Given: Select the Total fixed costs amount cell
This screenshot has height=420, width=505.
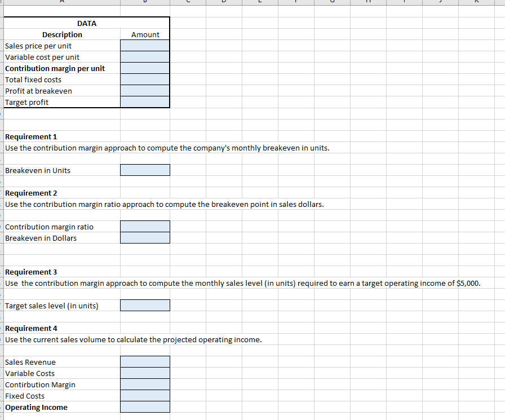Looking at the screenshot, I should [x=145, y=79].
